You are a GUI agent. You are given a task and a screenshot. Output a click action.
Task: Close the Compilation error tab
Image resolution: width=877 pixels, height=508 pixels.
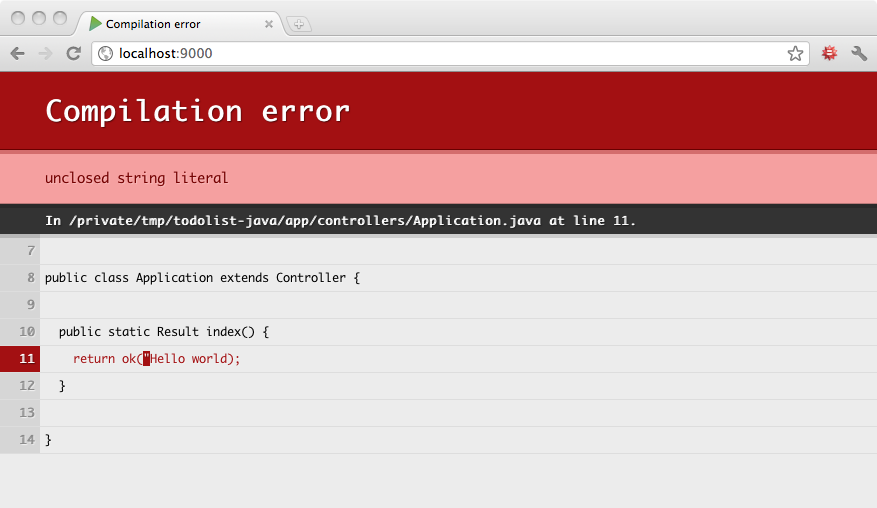(268, 24)
